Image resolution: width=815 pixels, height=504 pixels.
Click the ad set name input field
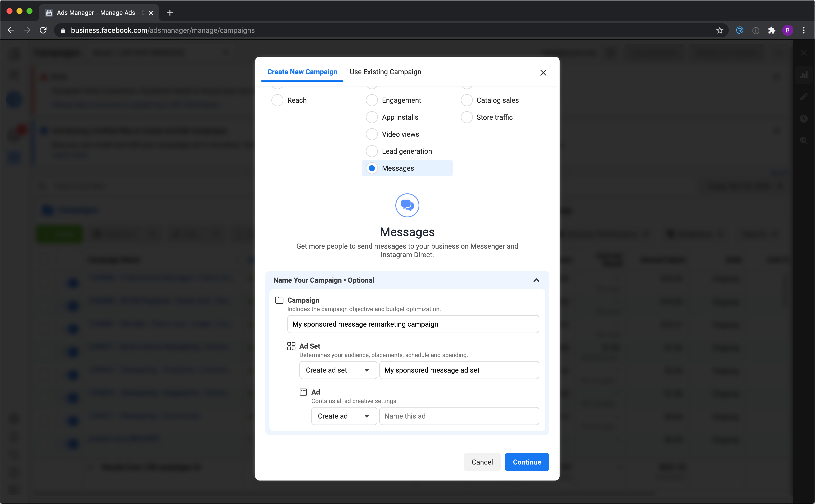(x=459, y=370)
